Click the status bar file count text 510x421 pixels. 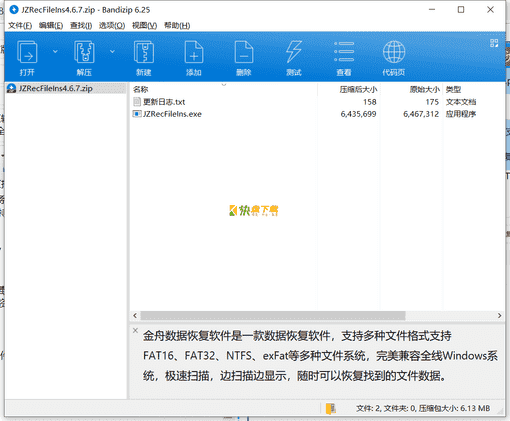423,408
